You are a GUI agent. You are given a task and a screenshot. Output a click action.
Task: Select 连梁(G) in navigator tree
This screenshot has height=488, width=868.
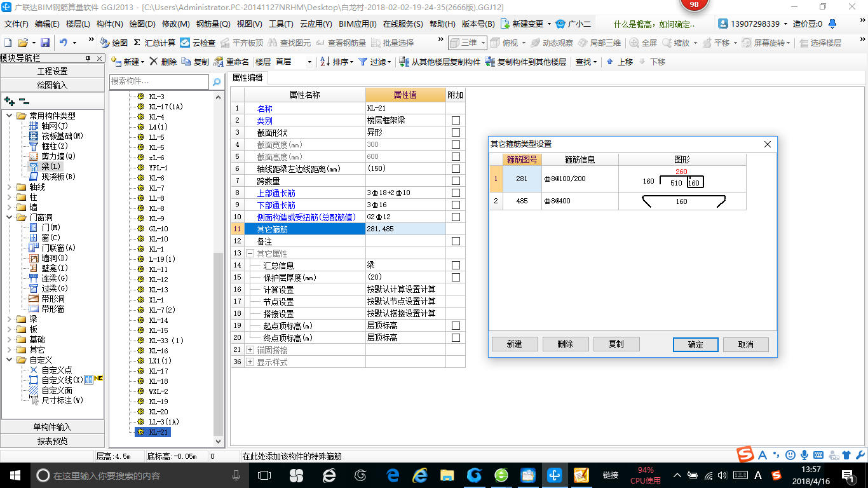click(48, 278)
